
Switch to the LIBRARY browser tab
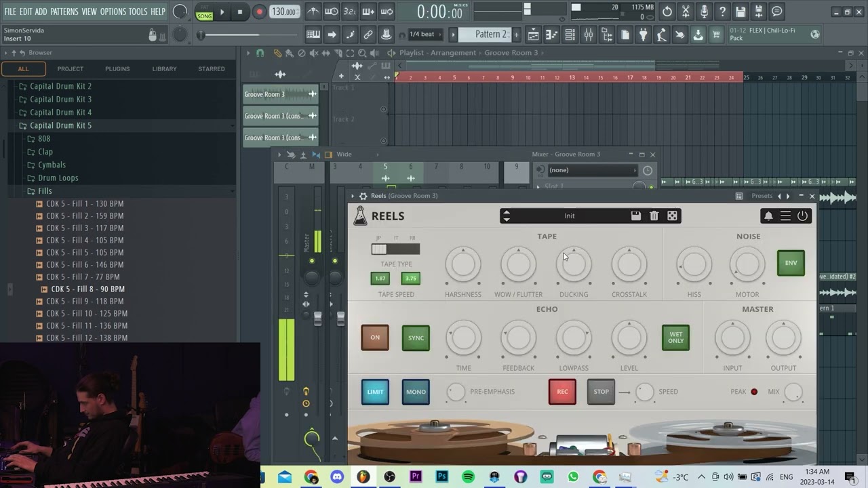pos(164,68)
